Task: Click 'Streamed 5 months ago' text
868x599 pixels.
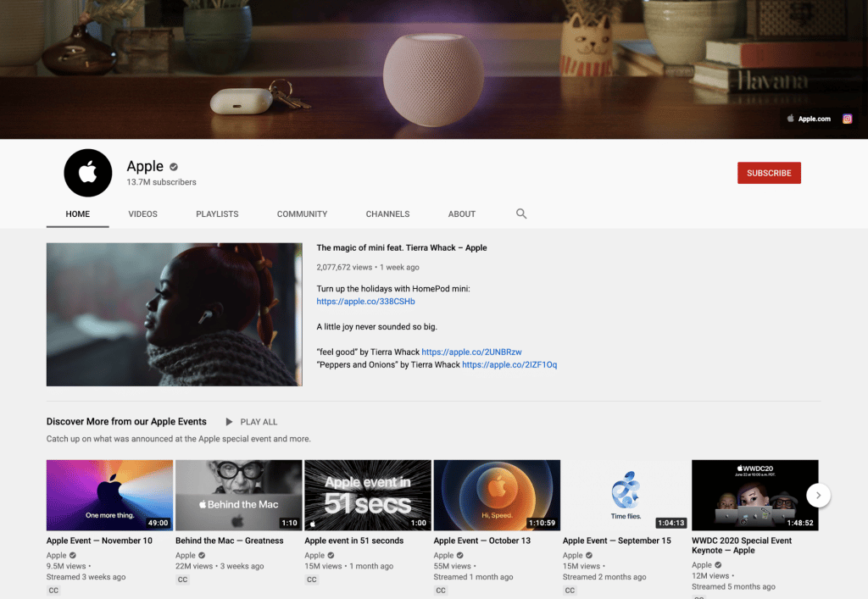Action: pyautogui.click(x=733, y=586)
